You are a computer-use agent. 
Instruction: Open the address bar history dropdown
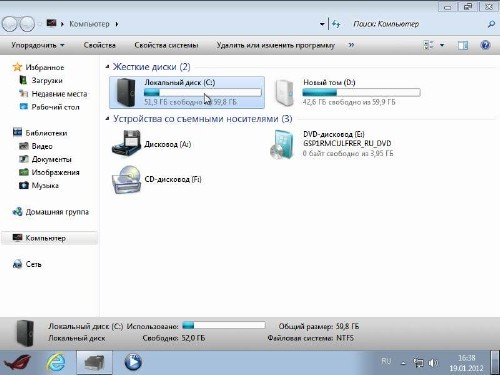[322, 24]
